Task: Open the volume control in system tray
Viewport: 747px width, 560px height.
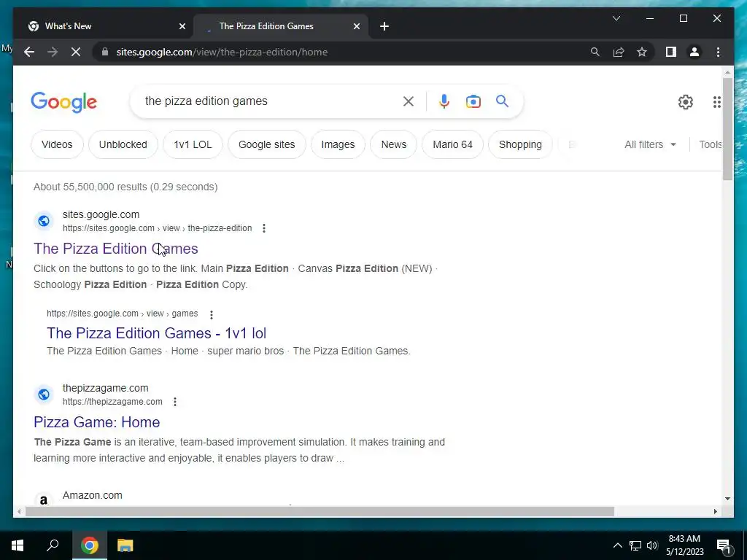Action: [652, 545]
